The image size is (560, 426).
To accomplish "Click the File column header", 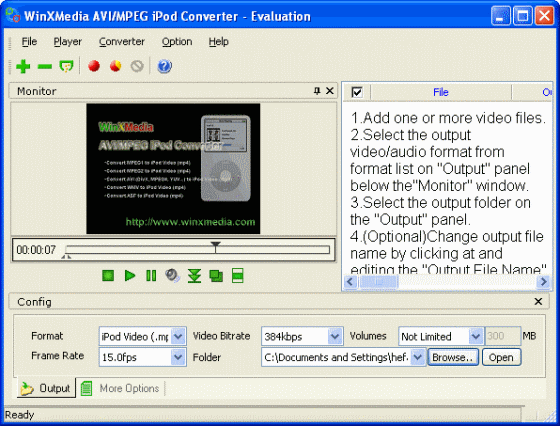I will coord(441,92).
